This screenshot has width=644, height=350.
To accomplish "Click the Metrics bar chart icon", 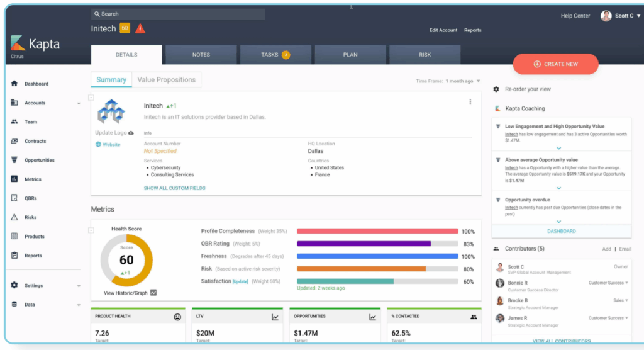I will pyautogui.click(x=14, y=179).
